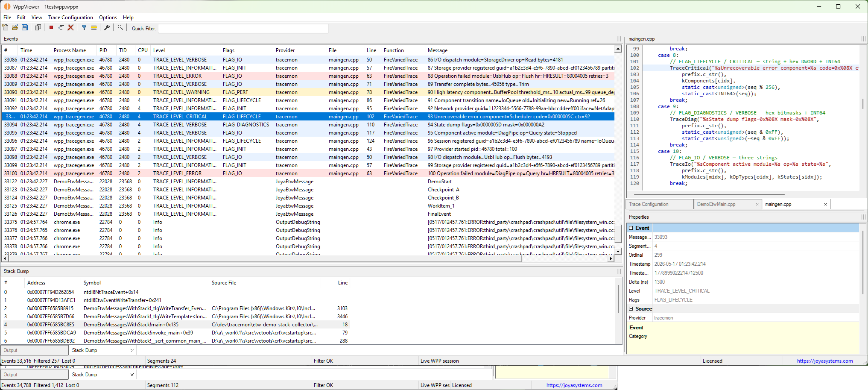Click the WppViewer app icon in title bar
Screen dimensions: 868x390
pyautogui.click(x=7, y=6)
